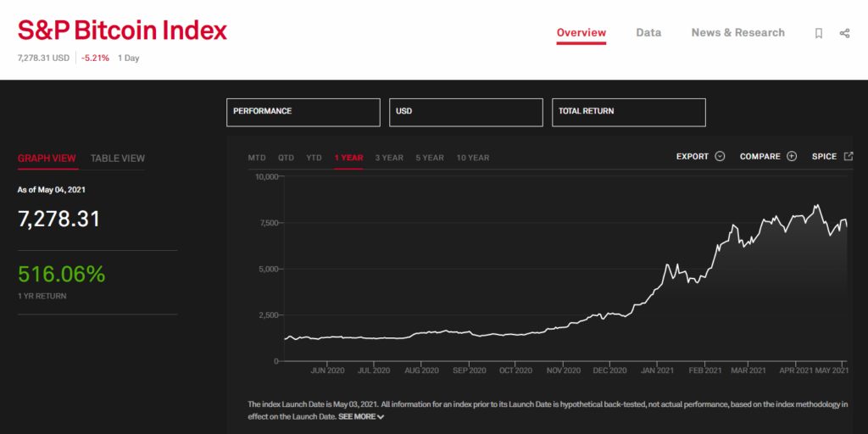Click the DEC 2020 axis label
868x434 pixels.
pos(609,370)
